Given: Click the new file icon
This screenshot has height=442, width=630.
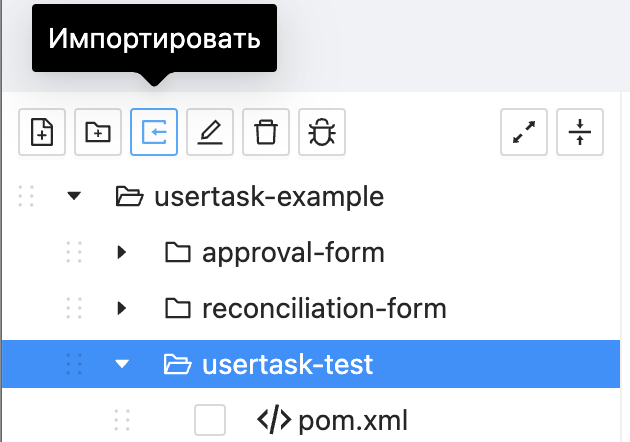Looking at the screenshot, I should click(x=42, y=133).
